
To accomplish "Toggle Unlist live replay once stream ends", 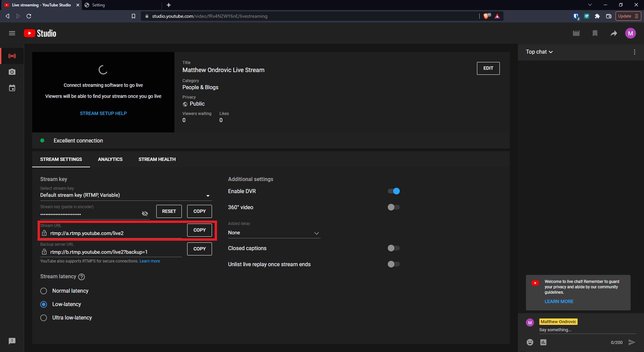I will point(394,264).
